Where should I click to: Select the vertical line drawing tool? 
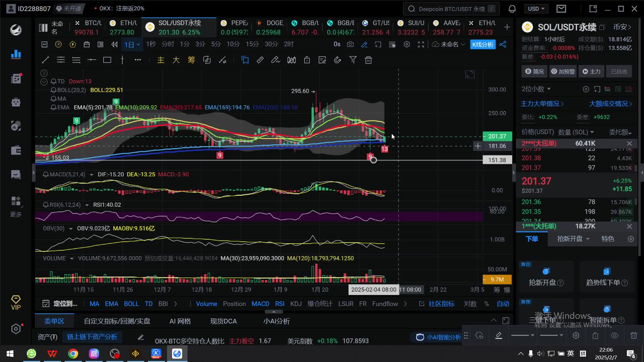tap(122, 60)
